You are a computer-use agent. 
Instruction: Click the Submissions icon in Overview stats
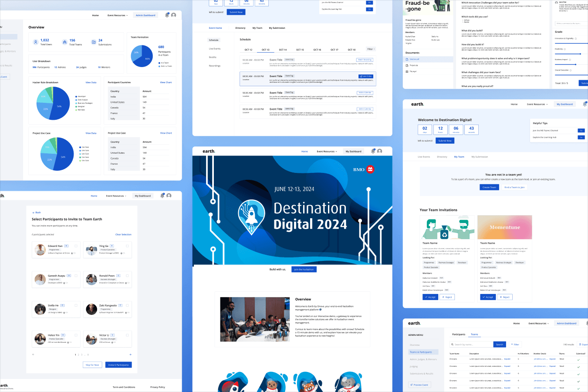click(x=93, y=42)
